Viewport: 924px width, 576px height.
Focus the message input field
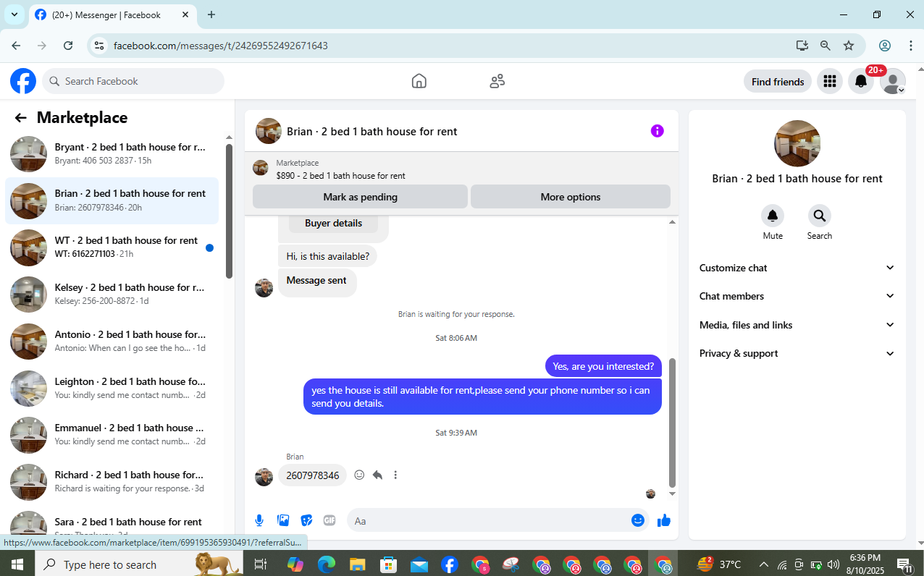click(x=489, y=520)
